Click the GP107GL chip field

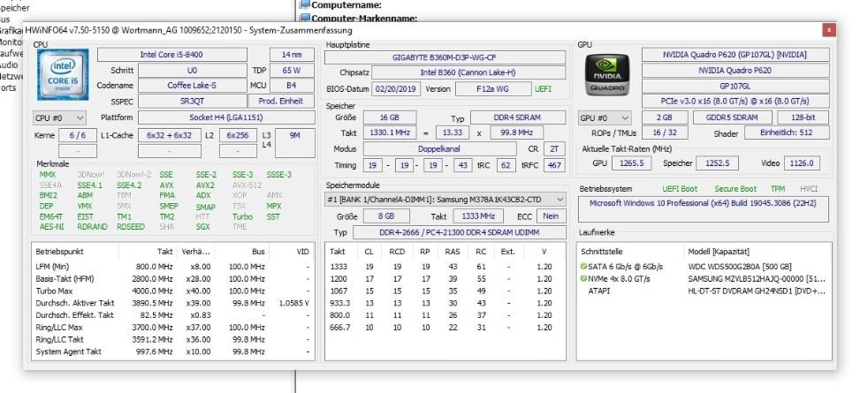[735, 86]
